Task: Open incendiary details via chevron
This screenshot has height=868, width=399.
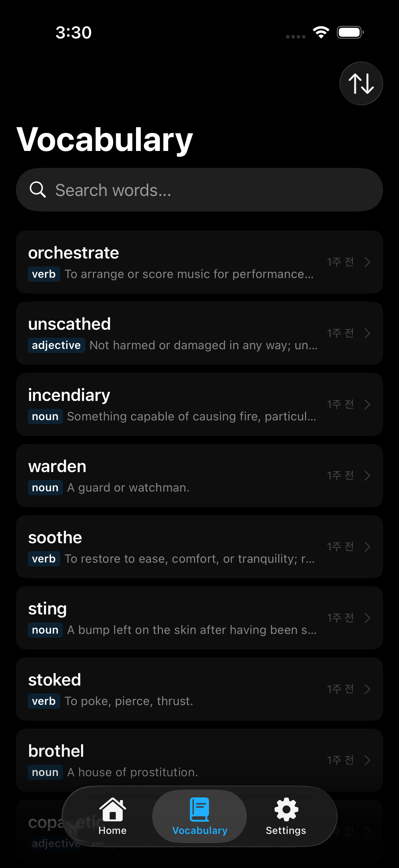Action: 367,404
